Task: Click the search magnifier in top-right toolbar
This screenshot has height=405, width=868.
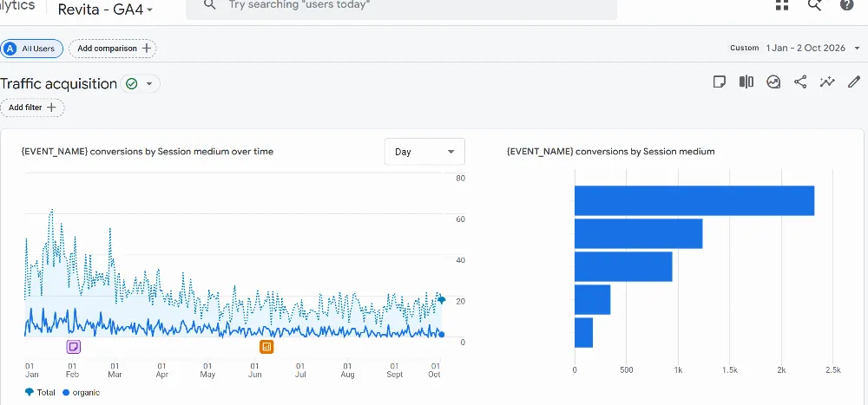Action: (814, 5)
